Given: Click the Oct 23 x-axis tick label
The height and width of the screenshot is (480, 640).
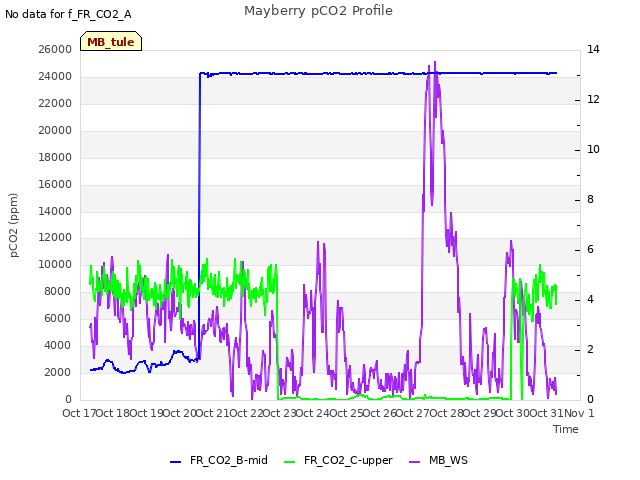Looking at the screenshot, I should tap(280, 413).
